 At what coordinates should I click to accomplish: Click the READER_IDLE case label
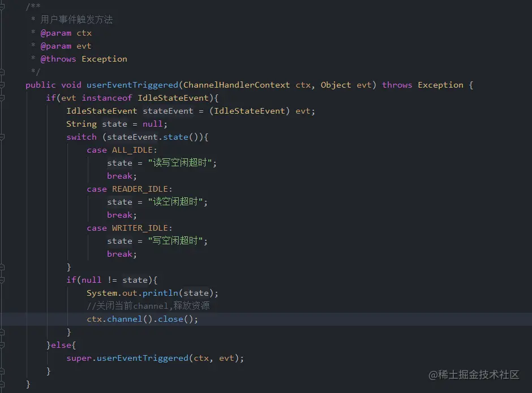(x=140, y=189)
